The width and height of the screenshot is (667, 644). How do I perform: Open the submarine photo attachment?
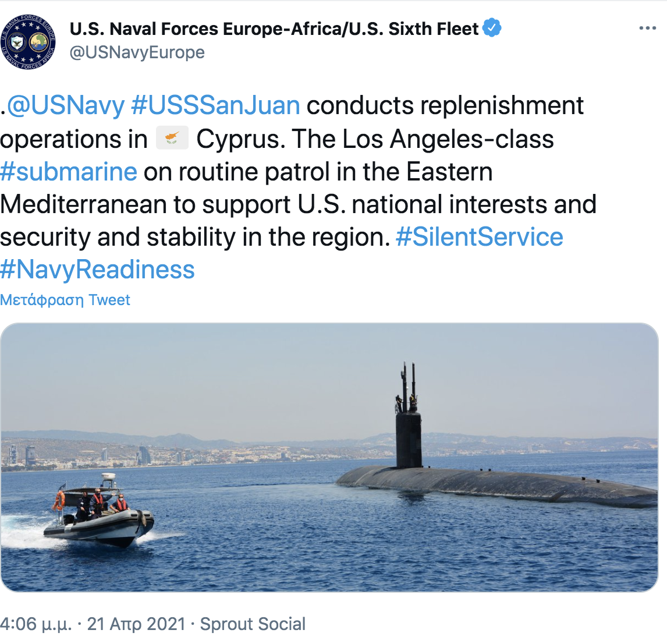click(x=329, y=457)
